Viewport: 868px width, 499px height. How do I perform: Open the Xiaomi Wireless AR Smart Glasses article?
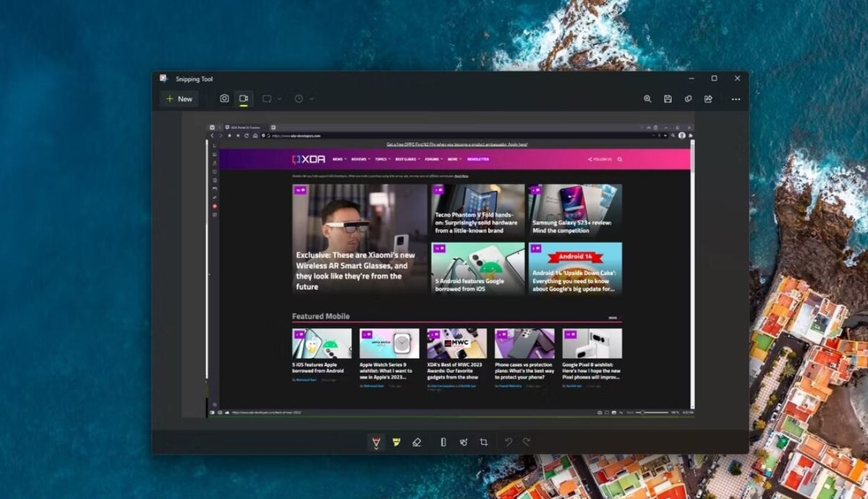(359, 239)
